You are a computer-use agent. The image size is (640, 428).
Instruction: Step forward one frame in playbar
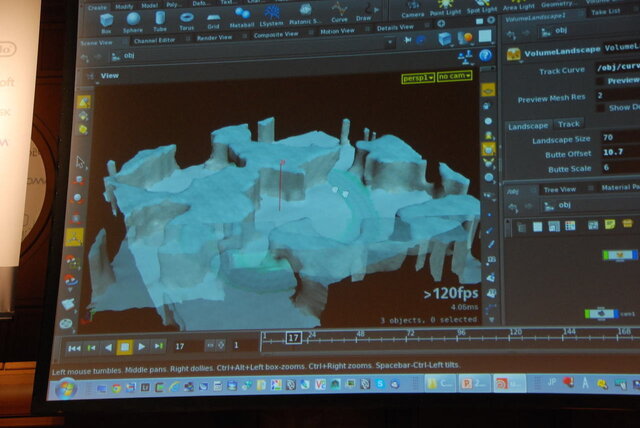click(158, 346)
